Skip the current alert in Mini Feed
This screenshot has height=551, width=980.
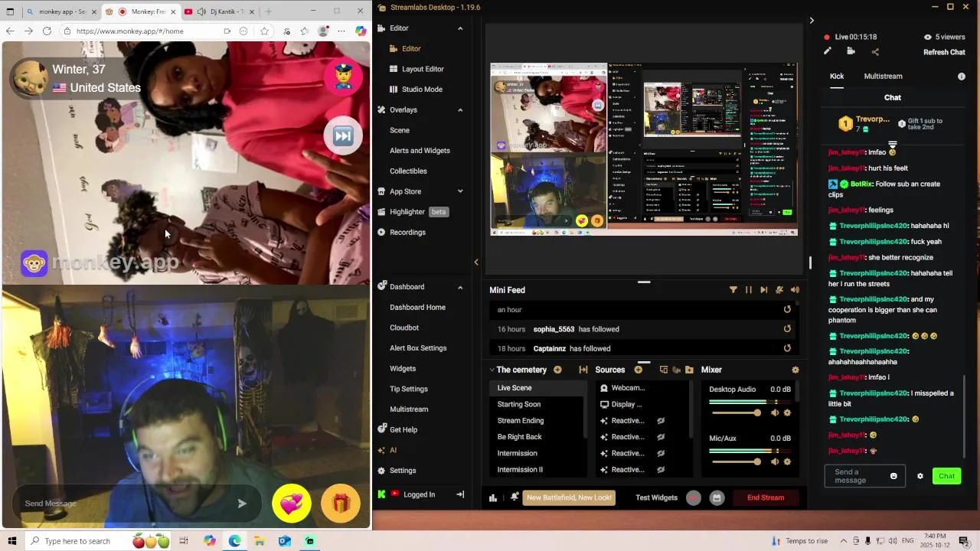point(763,290)
